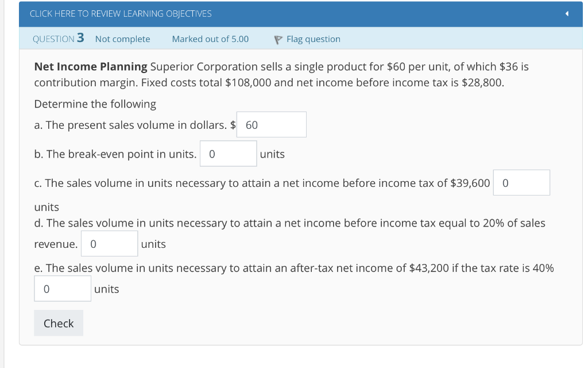Click the QUESTION 3 heading
Image resolution: width=588 pixels, height=368 pixels.
pyautogui.click(x=58, y=39)
